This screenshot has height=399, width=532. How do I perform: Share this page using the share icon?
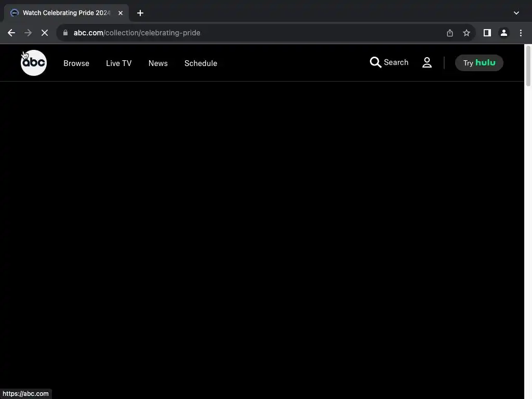pyautogui.click(x=449, y=33)
